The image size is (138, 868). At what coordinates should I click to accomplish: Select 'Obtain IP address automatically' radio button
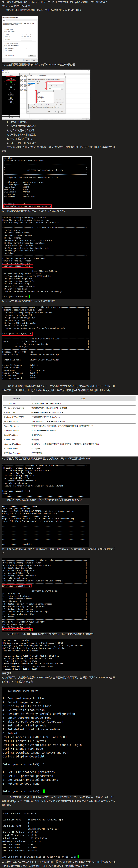tap(5, 30)
